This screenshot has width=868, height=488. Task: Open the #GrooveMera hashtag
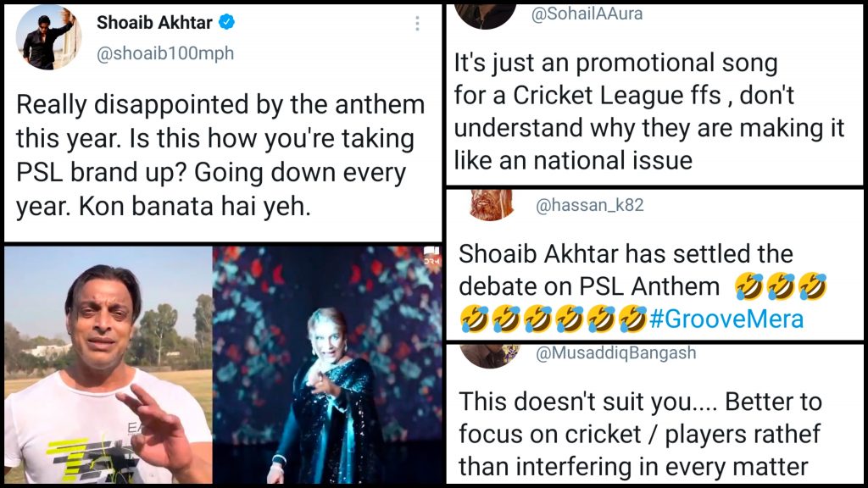coord(726,319)
